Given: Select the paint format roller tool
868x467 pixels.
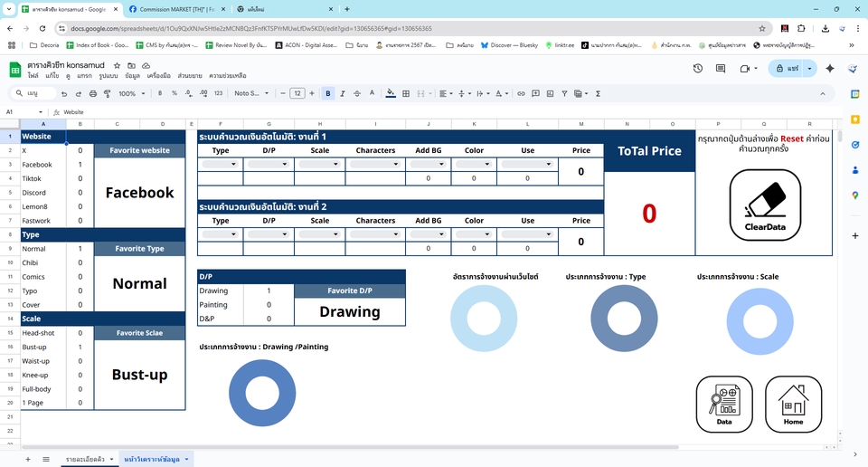Looking at the screenshot, I should tap(108, 93).
